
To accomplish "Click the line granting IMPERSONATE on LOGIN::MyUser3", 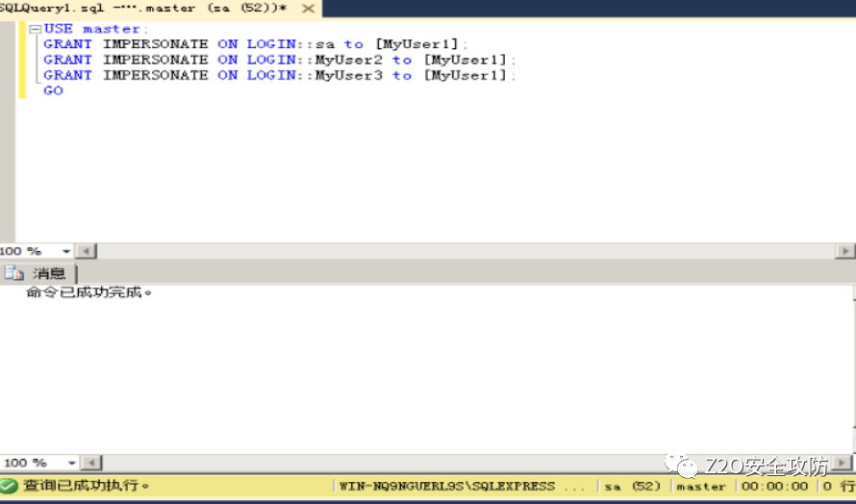I will 280,75.
